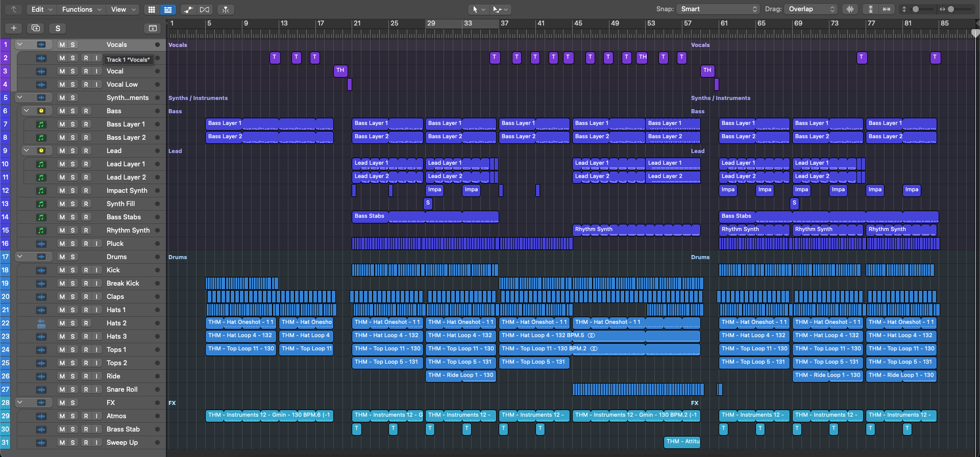The width and height of the screenshot is (980, 457).
Task: Collapse the Vocals track stack
Action: coord(20,45)
